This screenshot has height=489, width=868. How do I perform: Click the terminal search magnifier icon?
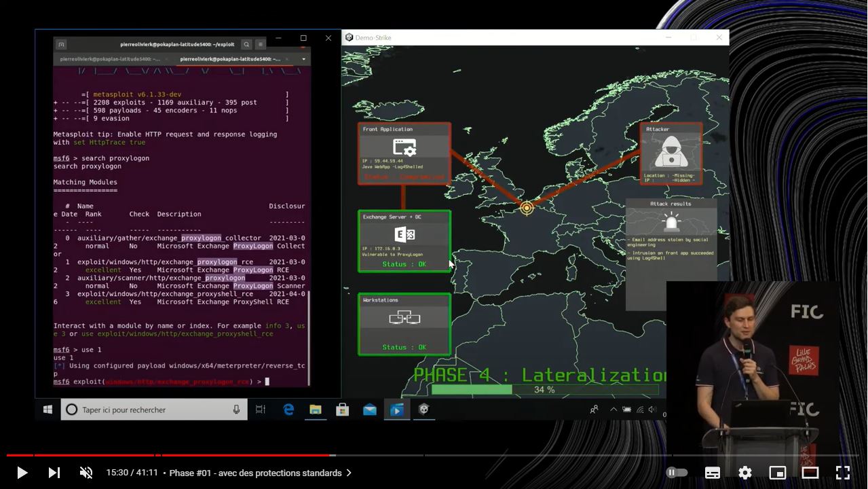pyautogui.click(x=246, y=44)
